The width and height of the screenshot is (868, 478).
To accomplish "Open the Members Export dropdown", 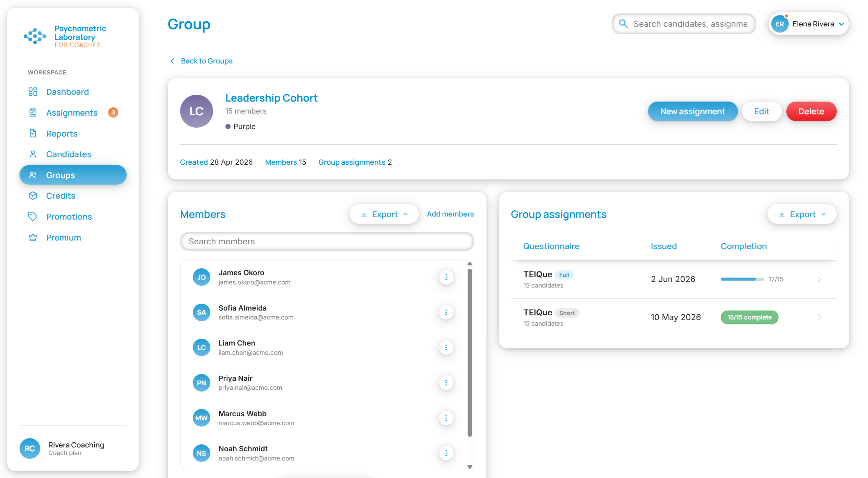I will point(384,214).
